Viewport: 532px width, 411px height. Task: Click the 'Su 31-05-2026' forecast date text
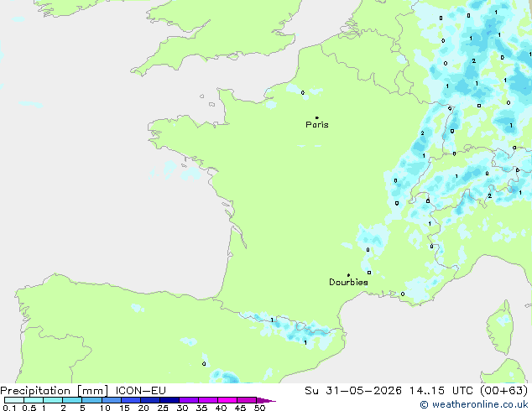tap(353, 391)
